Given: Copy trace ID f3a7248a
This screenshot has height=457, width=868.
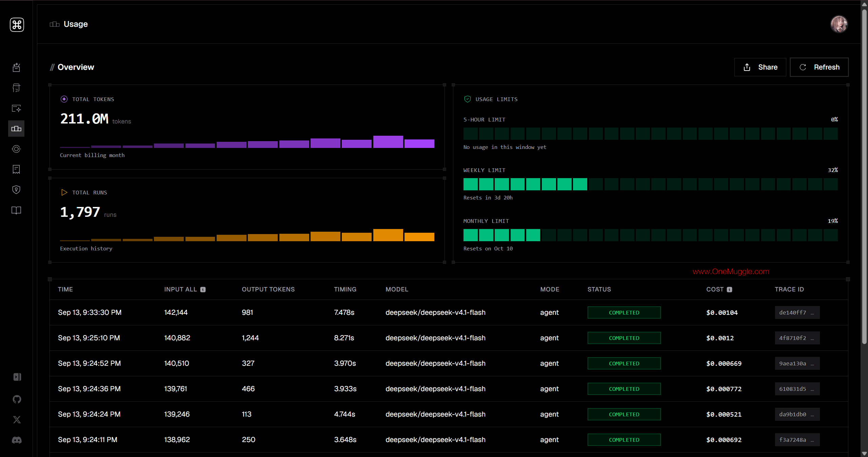Looking at the screenshot, I should [x=797, y=440].
